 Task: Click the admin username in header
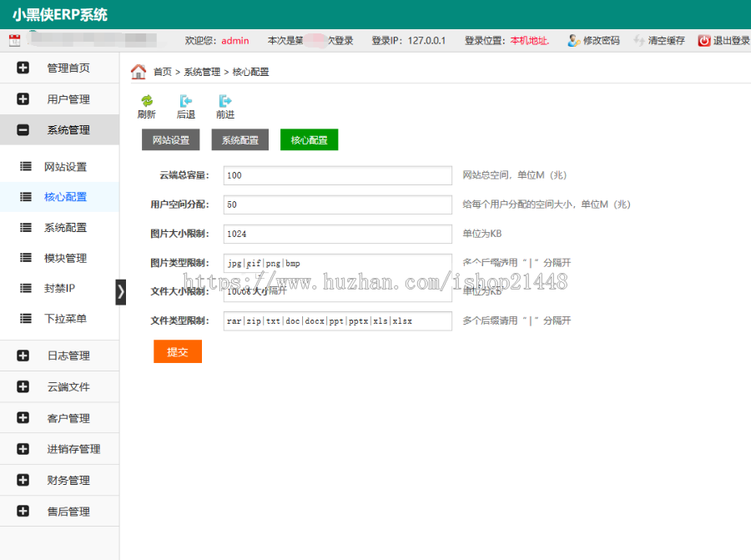(x=235, y=41)
